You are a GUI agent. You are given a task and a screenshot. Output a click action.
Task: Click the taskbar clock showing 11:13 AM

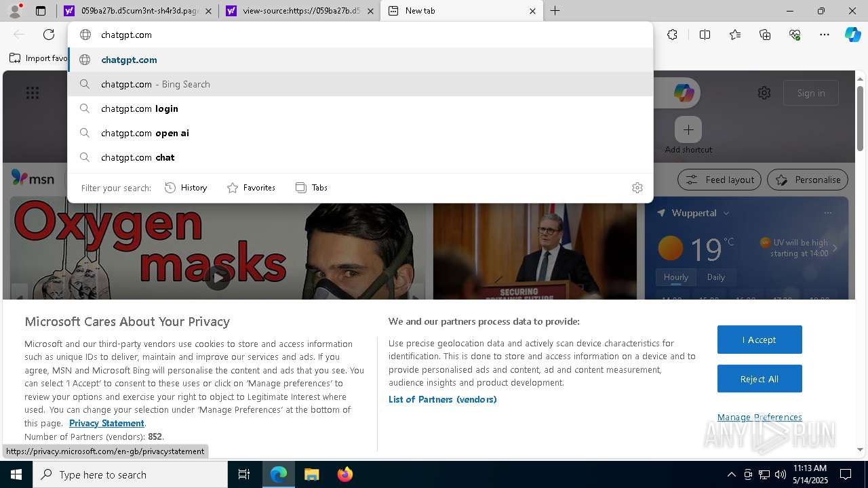click(x=810, y=474)
